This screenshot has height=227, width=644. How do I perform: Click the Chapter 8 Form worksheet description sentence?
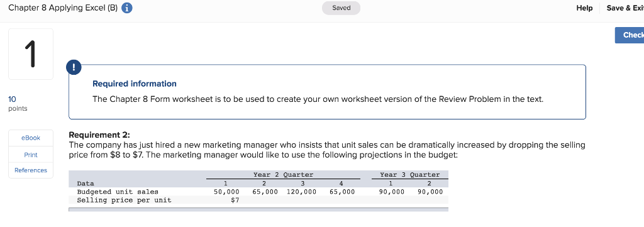[x=318, y=99]
